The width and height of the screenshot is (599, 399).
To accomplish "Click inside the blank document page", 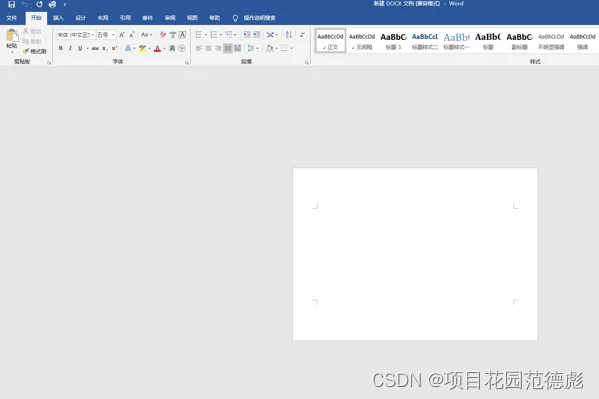I will [415, 254].
